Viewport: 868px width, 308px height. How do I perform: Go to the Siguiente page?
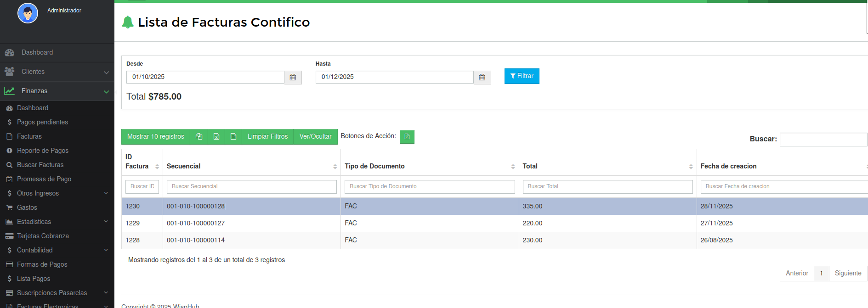tap(848, 273)
